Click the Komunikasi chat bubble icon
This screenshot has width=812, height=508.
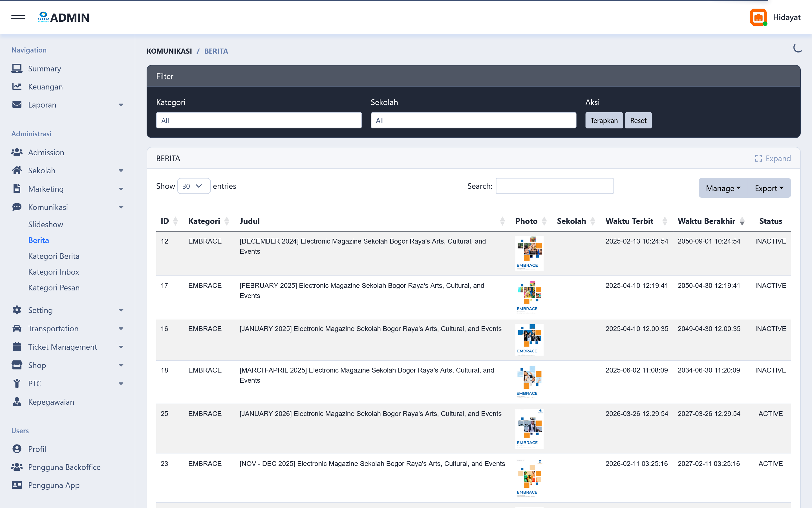click(17, 207)
